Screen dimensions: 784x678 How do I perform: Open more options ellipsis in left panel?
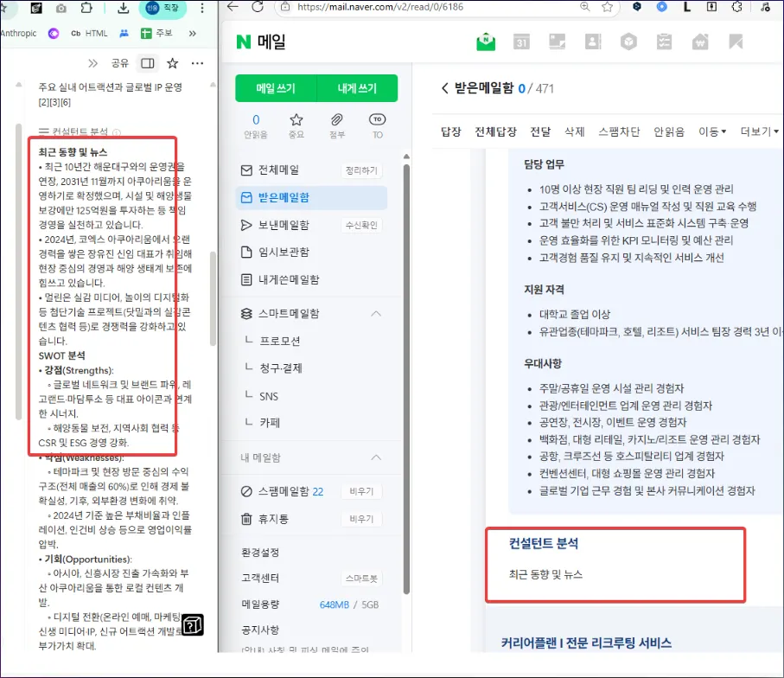pyautogui.click(x=197, y=63)
